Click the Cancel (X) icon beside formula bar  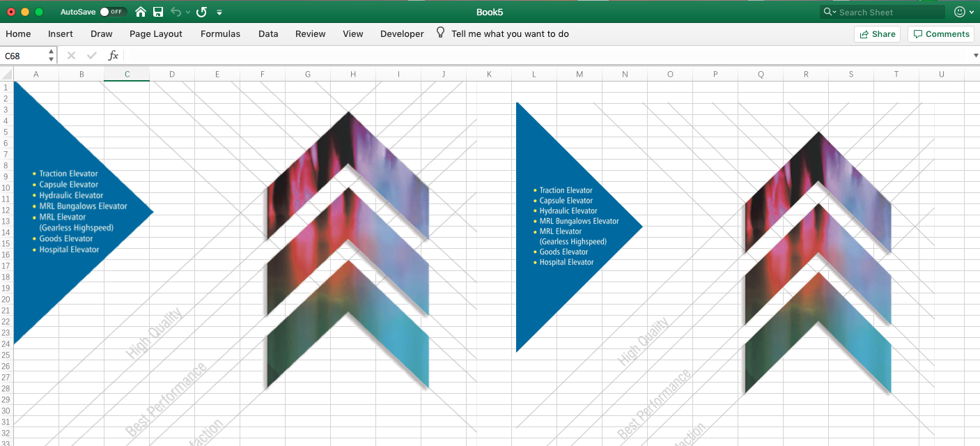click(71, 55)
